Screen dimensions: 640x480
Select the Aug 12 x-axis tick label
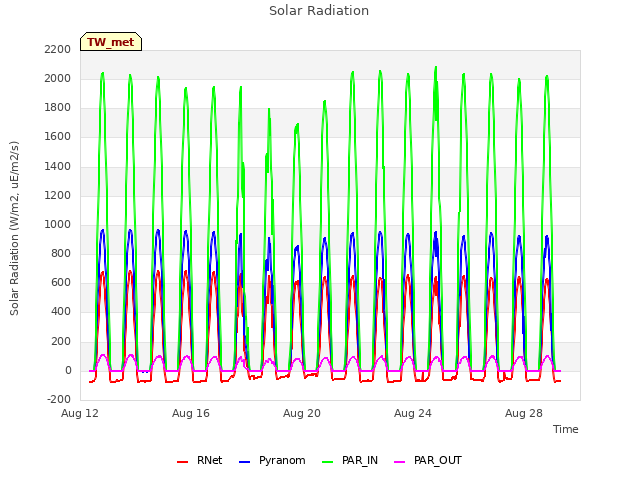click(x=80, y=413)
